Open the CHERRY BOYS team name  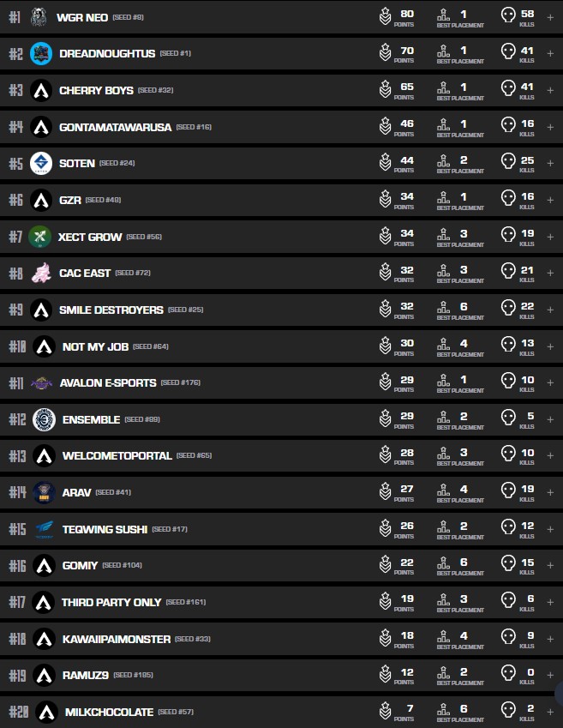click(96, 90)
